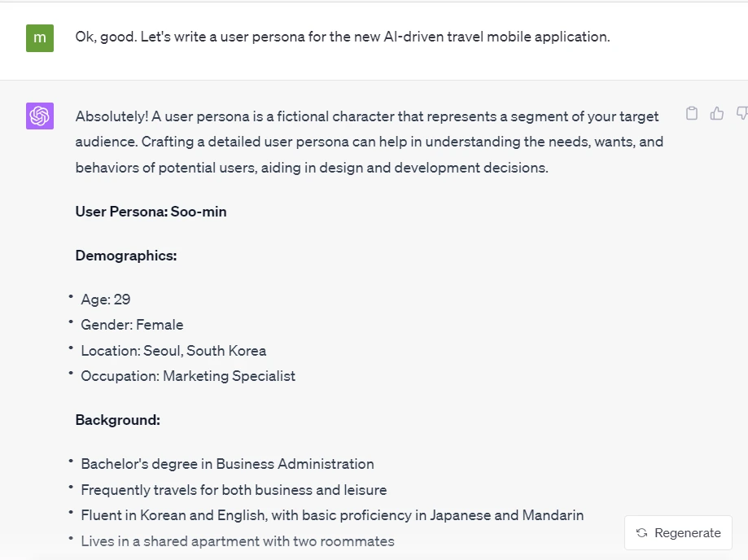Click the Bachelor's degree in Business Administration line

coord(228,464)
